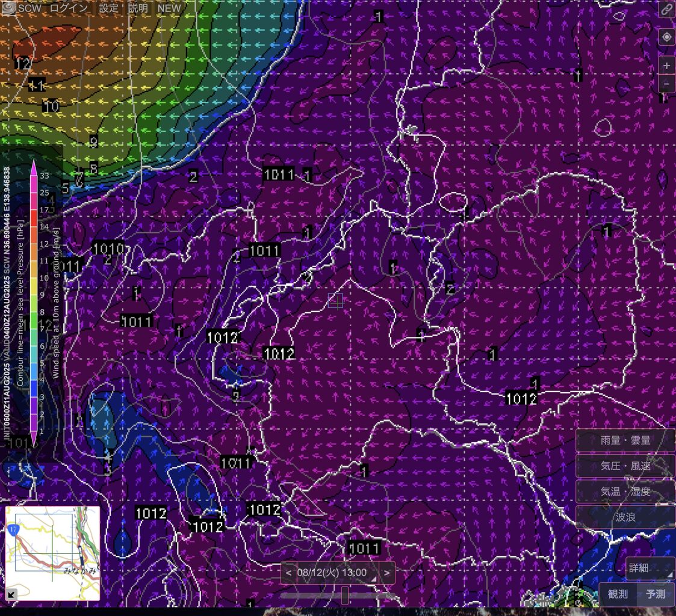Screen dimensions: 676x616
Task: Select the 気温・湿度 layer button
Action: click(625, 491)
